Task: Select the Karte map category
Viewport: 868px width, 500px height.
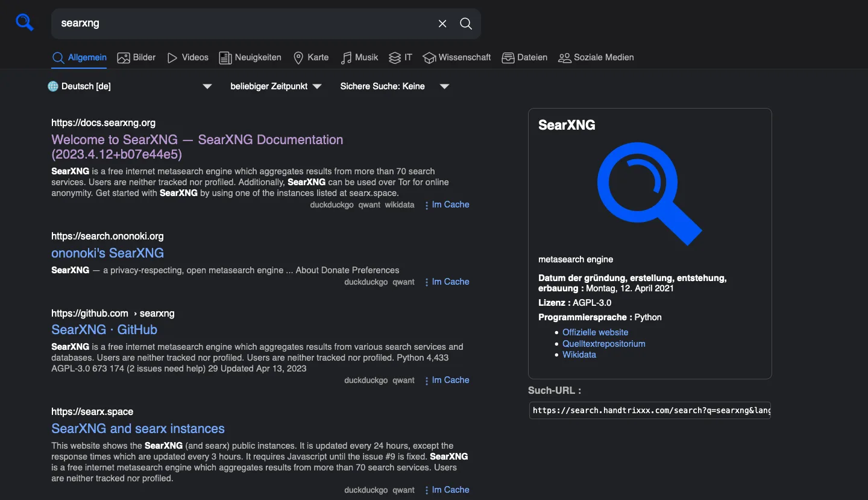Action: tap(311, 57)
